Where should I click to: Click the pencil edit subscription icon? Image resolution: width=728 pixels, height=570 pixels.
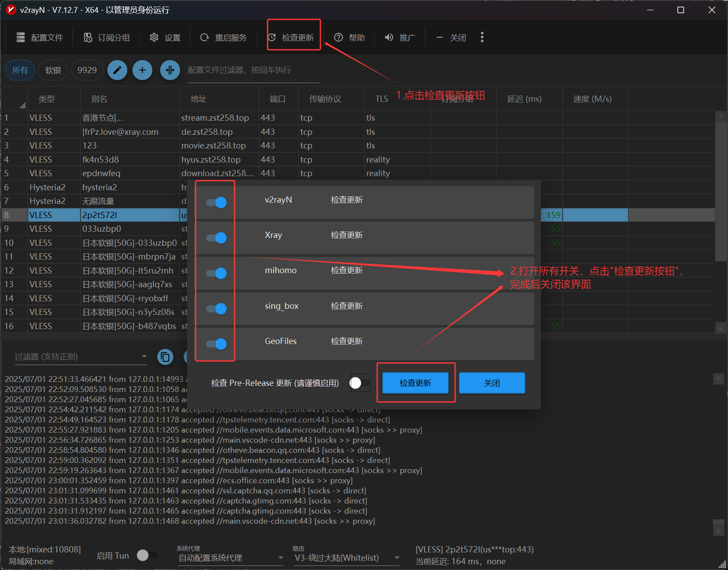118,70
